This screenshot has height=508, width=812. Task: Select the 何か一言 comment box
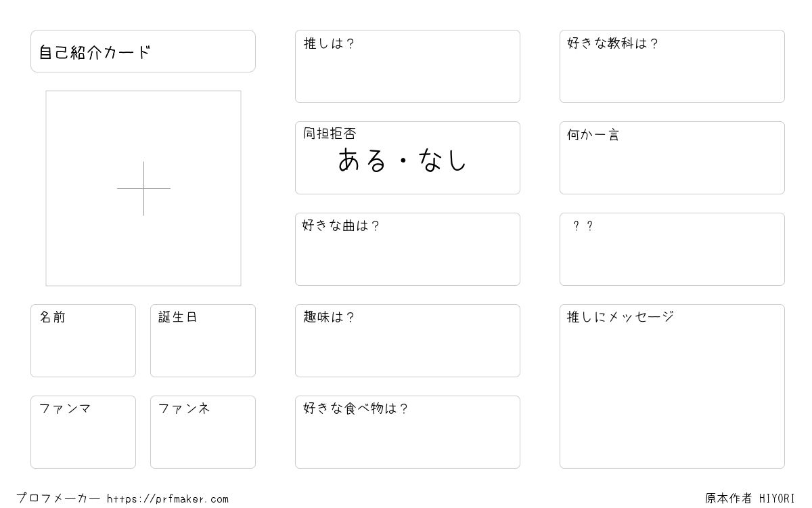672,158
